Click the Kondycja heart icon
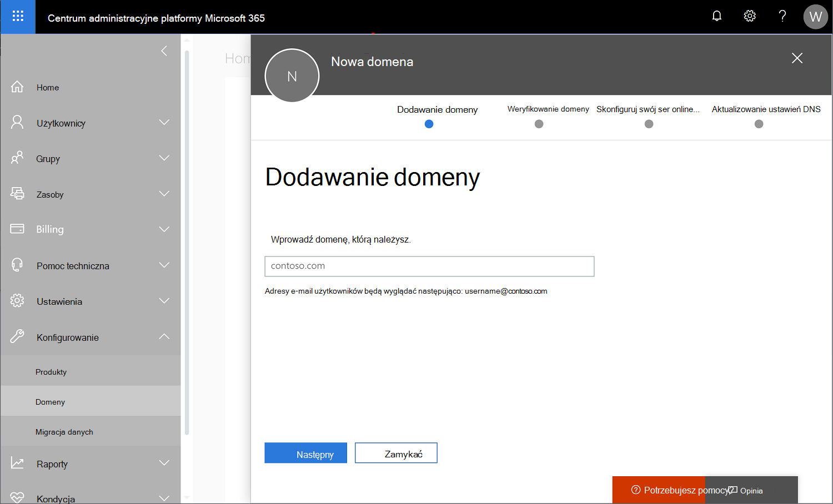The width and height of the screenshot is (833, 504). pos(17,498)
